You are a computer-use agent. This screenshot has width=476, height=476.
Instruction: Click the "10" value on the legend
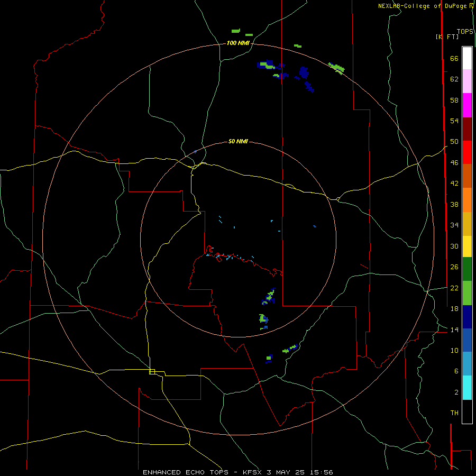(454, 351)
